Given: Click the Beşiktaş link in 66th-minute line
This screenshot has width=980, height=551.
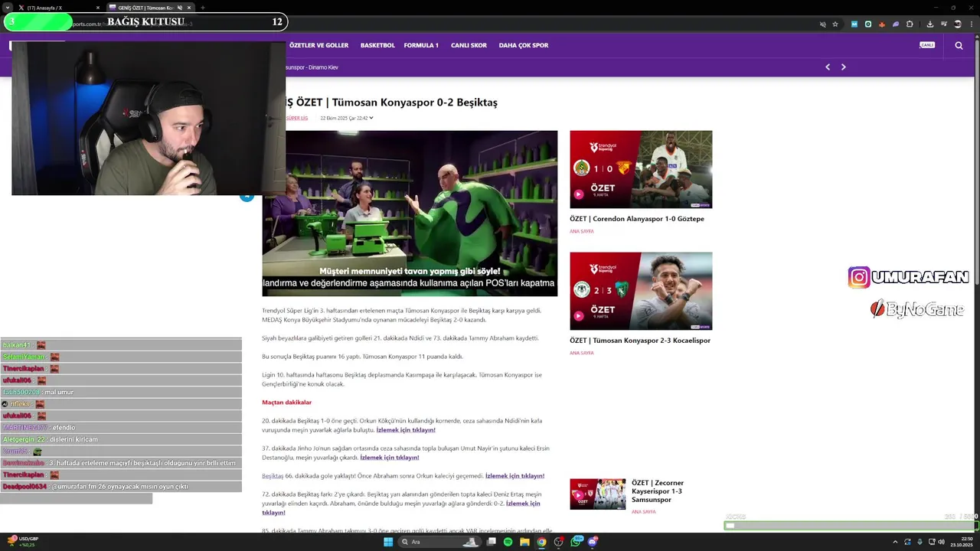Looking at the screenshot, I should (273, 476).
